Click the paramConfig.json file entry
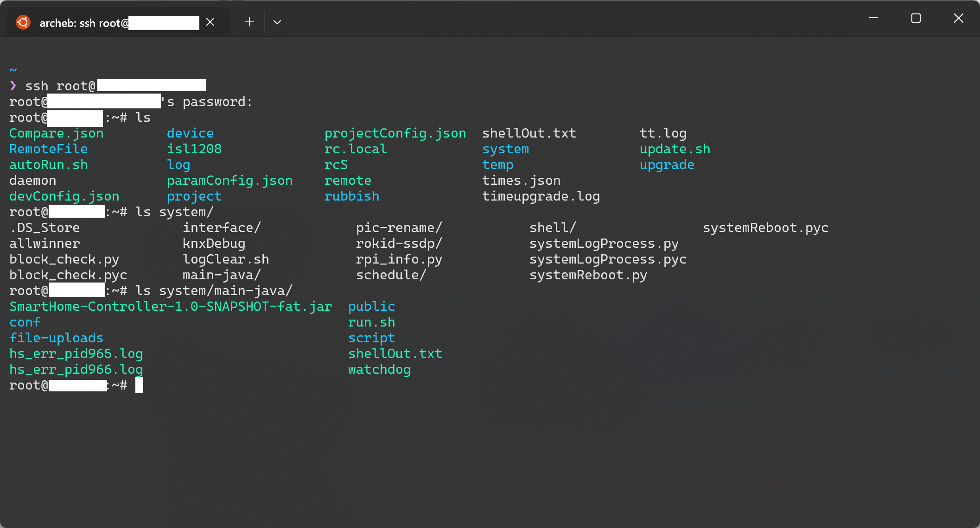 229,181
